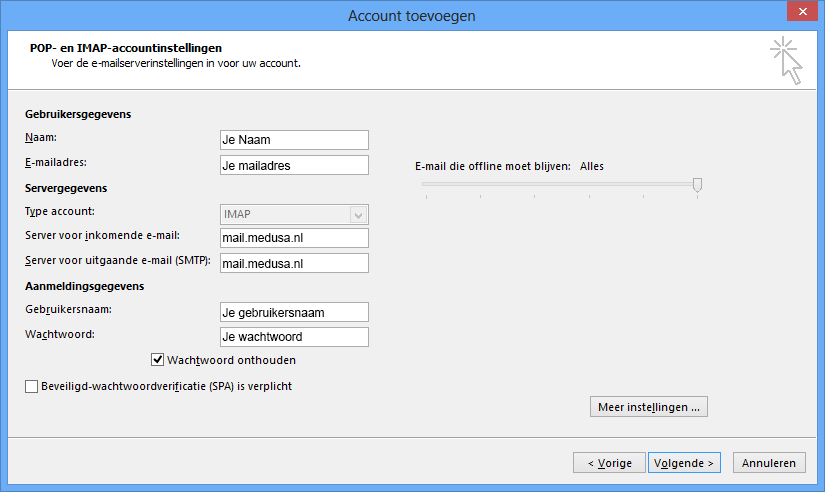Continue with the Volgende button

[x=684, y=463]
